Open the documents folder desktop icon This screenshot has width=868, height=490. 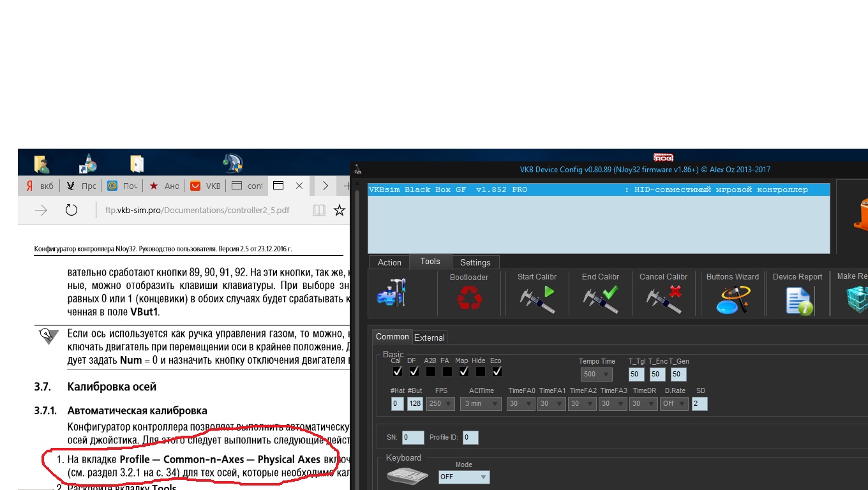point(137,164)
